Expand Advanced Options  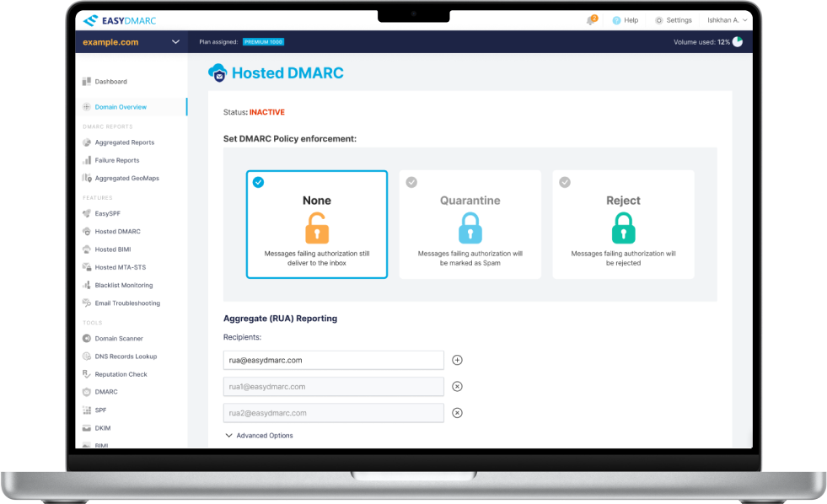[x=259, y=436]
